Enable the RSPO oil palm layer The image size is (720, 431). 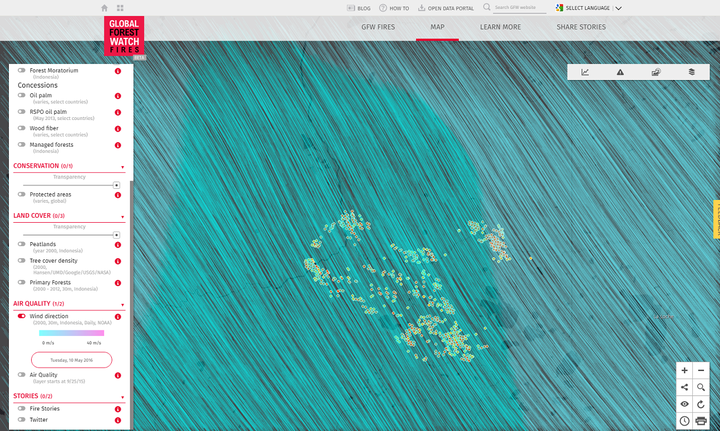pyautogui.click(x=22, y=112)
